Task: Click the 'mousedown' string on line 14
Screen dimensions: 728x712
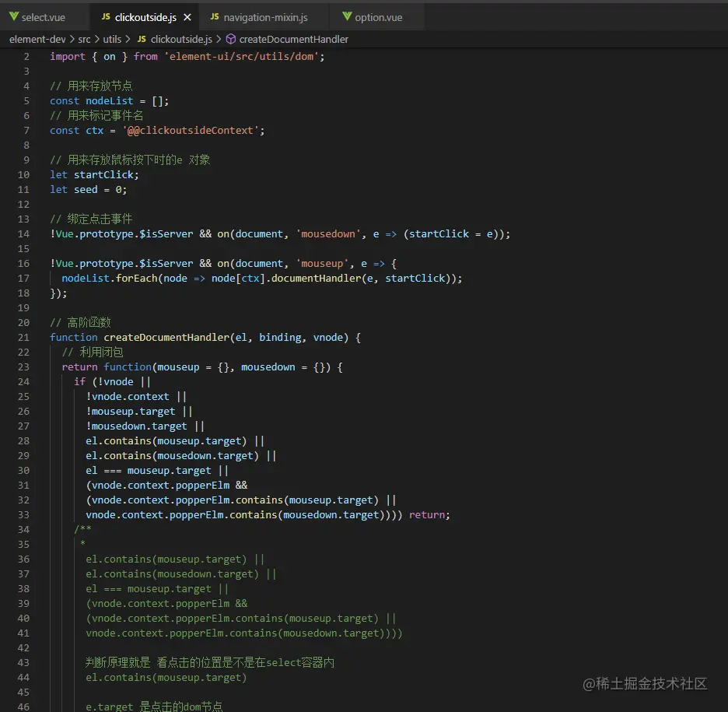Action: pos(328,234)
